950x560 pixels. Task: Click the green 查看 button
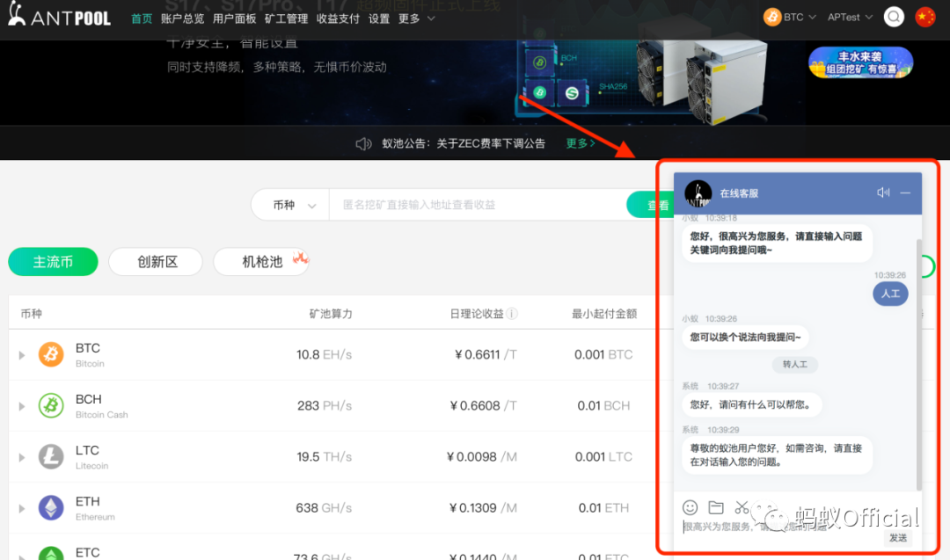click(649, 205)
